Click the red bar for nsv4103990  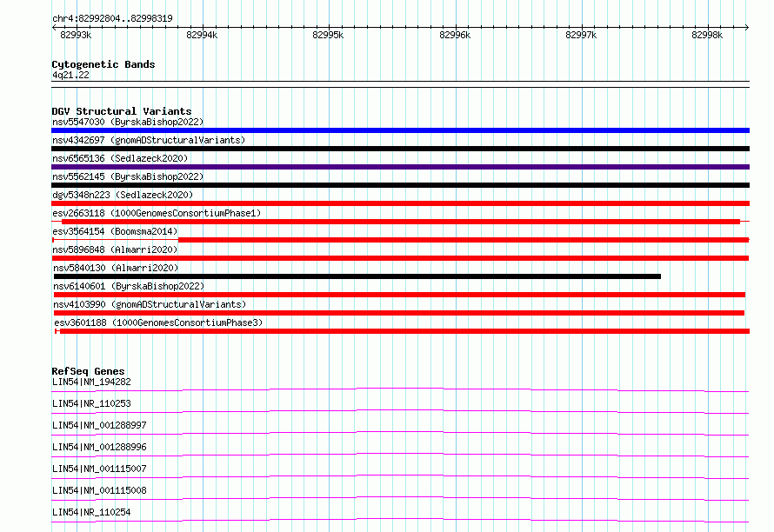click(x=399, y=313)
